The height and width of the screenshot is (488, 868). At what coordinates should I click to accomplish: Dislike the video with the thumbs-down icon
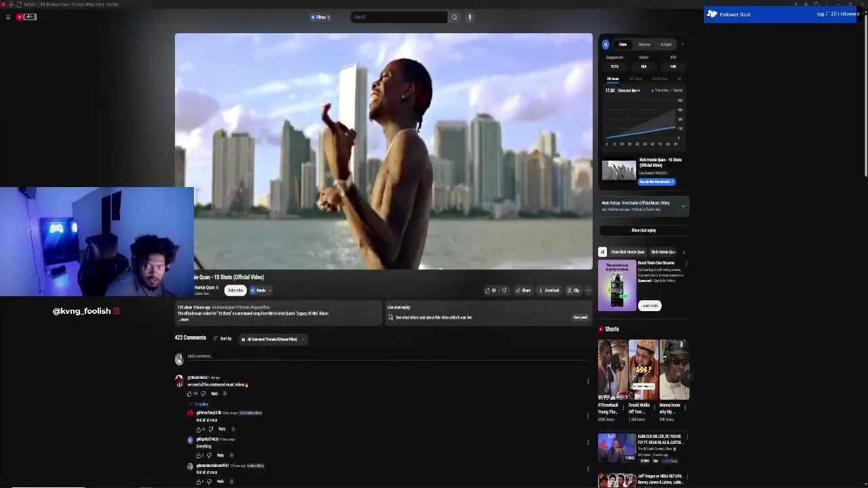pos(504,290)
